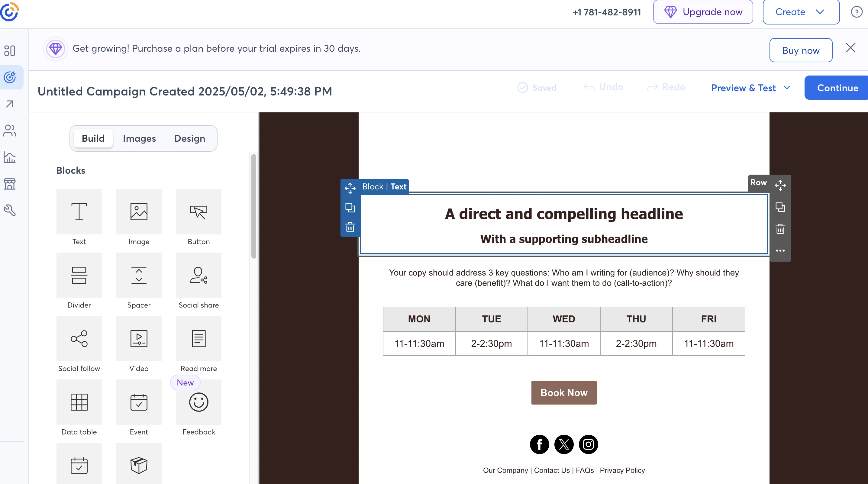The width and height of the screenshot is (868, 484).
Task: Open reporting chart icon in sidebar
Action: pos(10,157)
